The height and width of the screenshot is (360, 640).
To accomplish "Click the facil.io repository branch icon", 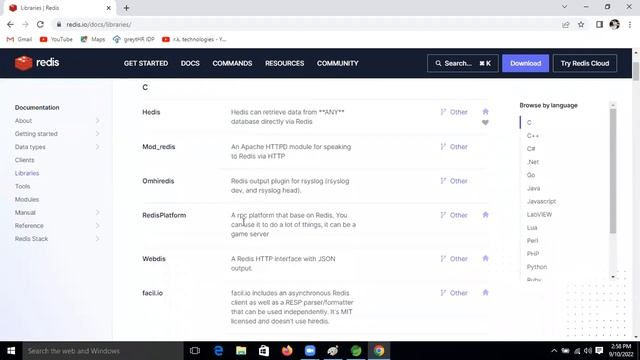I will coord(443,293).
